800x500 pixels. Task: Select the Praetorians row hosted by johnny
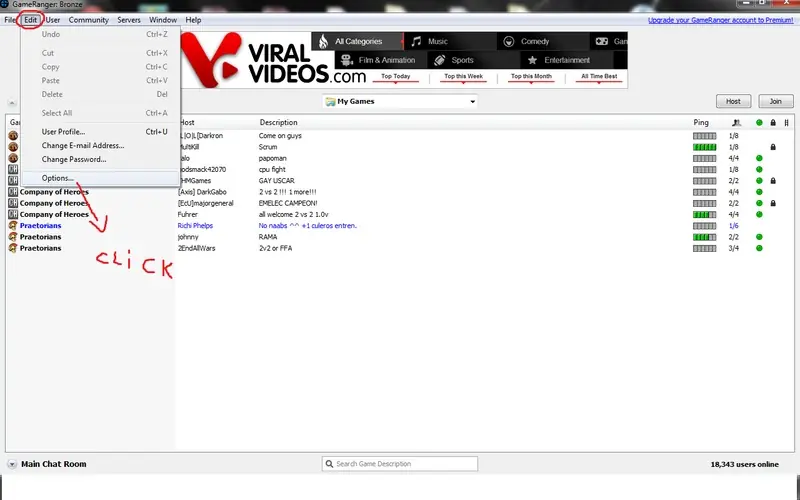[399, 237]
